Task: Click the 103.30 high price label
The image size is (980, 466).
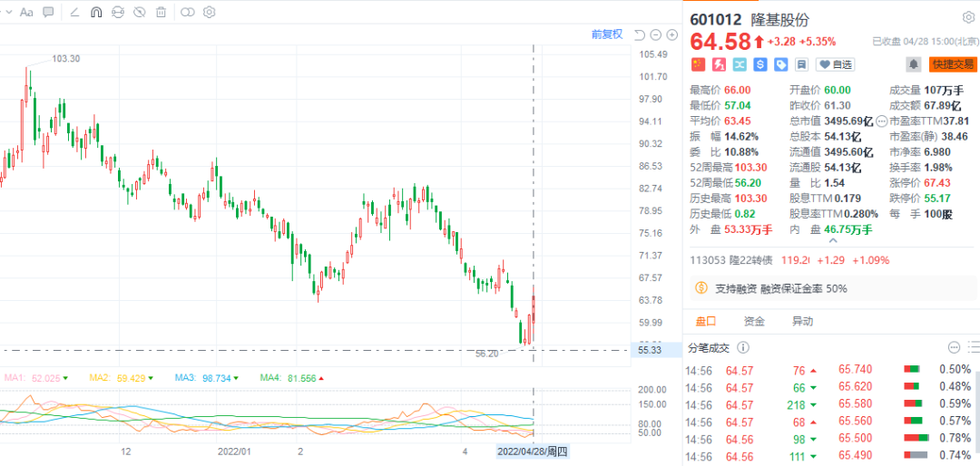Action: [x=65, y=59]
